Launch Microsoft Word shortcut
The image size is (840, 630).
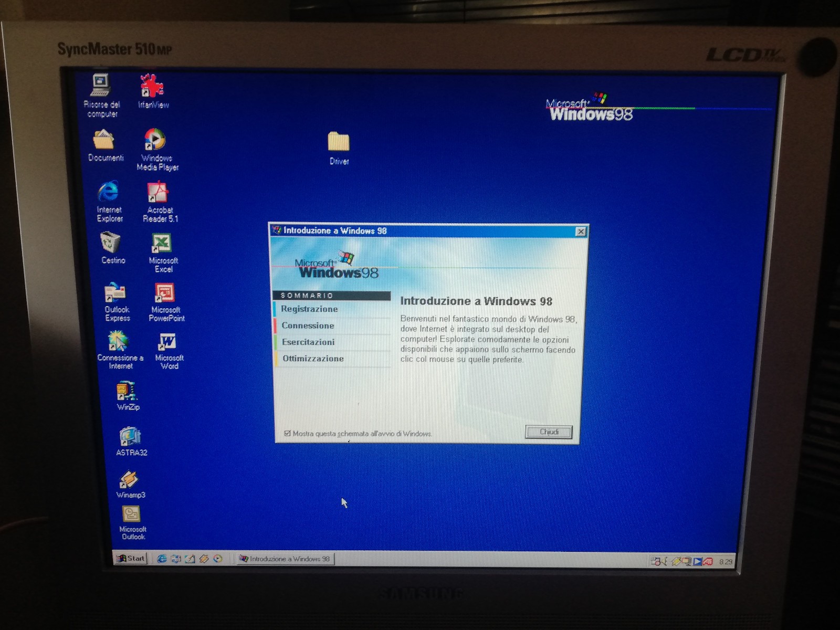click(x=169, y=351)
